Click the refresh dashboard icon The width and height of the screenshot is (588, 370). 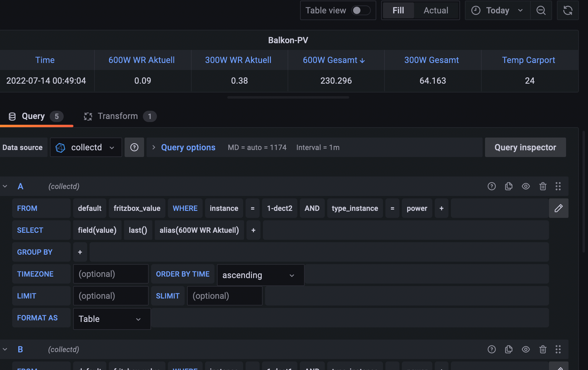[x=568, y=11]
